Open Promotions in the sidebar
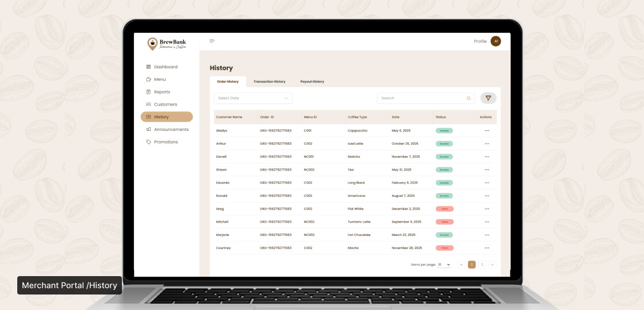The image size is (644, 310). click(166, 142)
